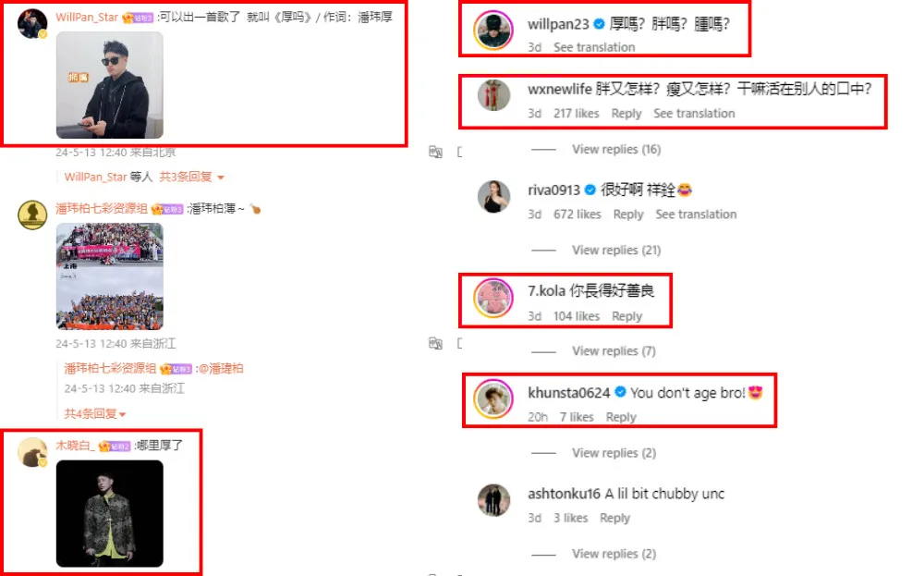This screenshot has height=576, width=924.
Task: View replies (7) under 7.kola's comment
Action: point(614,350)
